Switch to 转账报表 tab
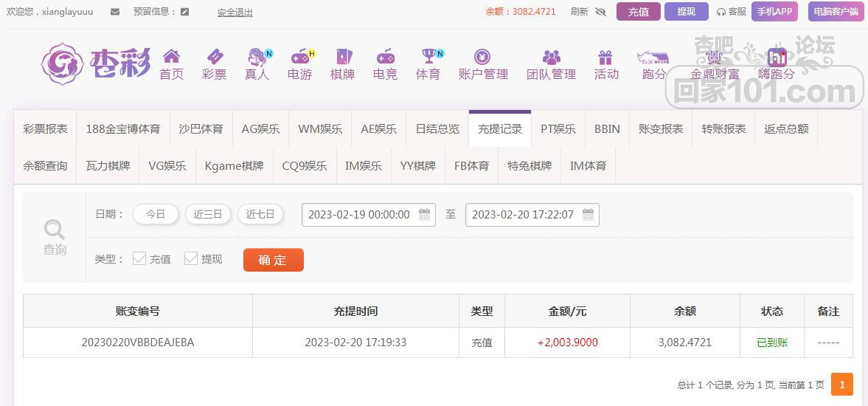868x406 pixels. (x=723, y=129)
